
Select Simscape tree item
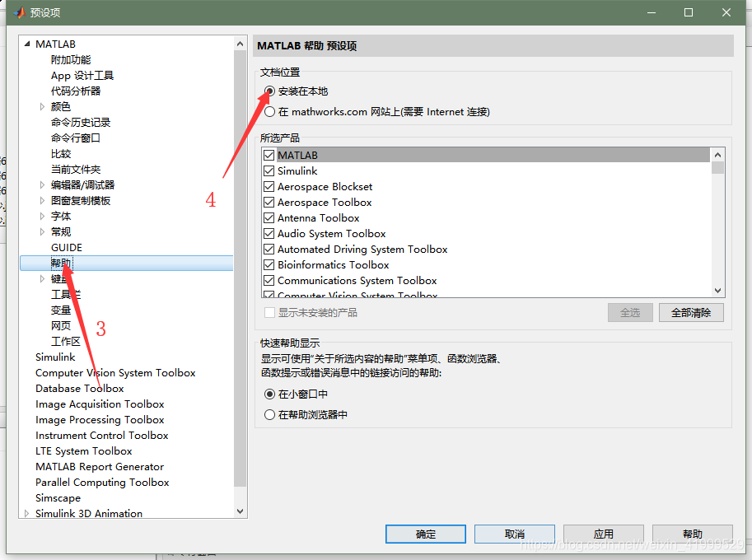[x=58, y=498]
